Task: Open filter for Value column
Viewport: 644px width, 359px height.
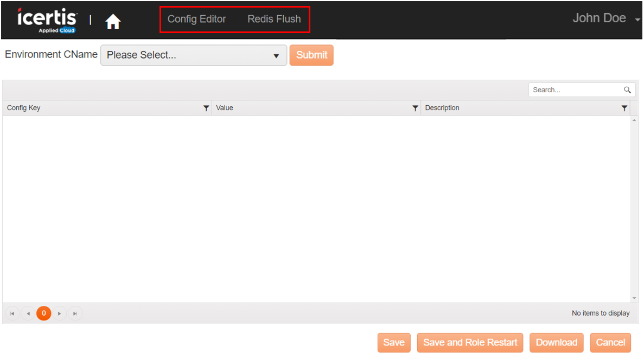Action: pos(415,108)
